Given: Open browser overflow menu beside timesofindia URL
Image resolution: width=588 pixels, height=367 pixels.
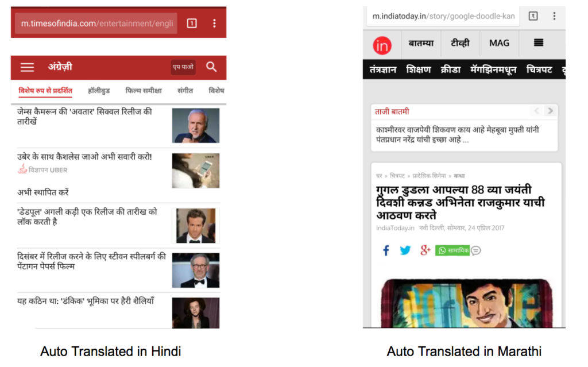Looking at the screenshot, I should (x=214, y=24).
